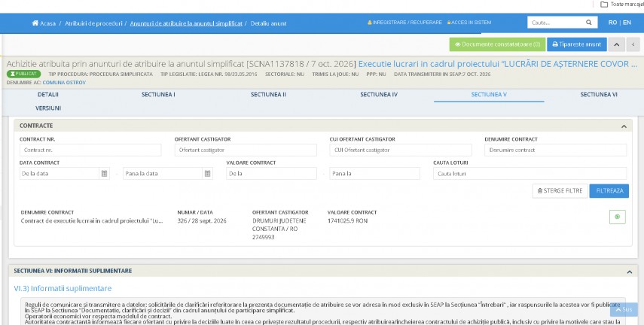
Task: Click the Acasa home icon in breadcrumb
Action: pos(35,23)
